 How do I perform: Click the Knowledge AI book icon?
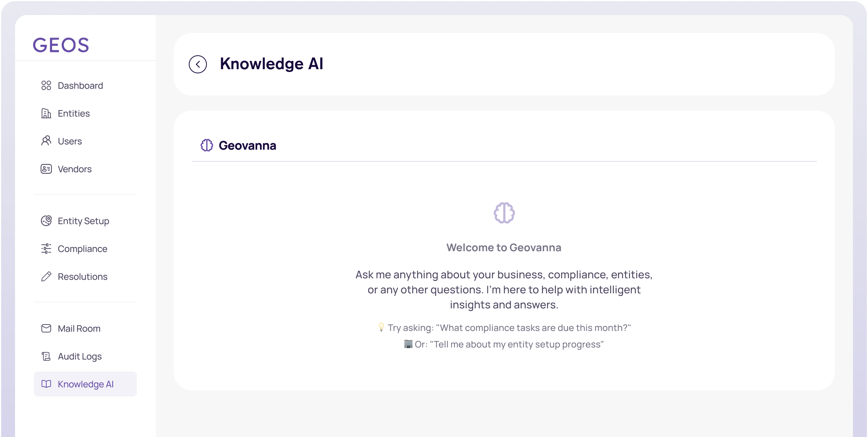pyautogui.click(x=46, y=384)
